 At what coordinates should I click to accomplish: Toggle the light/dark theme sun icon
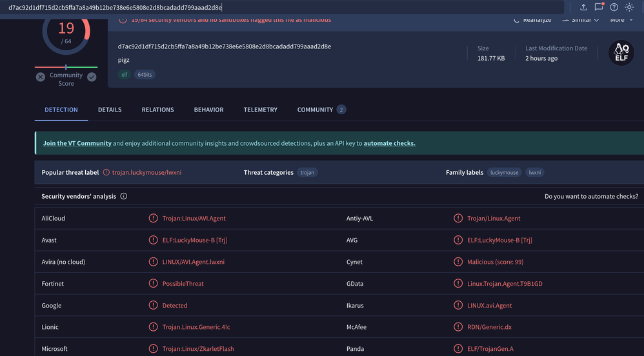(629, 7)
